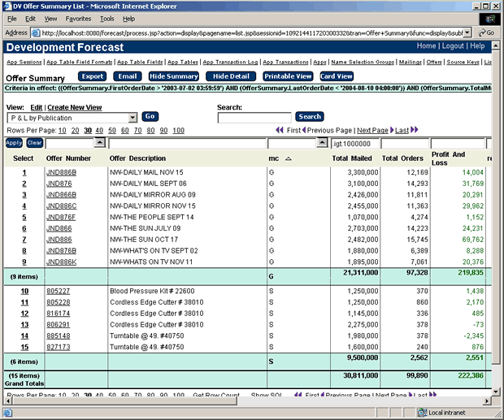Open offer number 805227
Image resolution: width=504 pixels, height=420 pixels.
click(59, 292)
